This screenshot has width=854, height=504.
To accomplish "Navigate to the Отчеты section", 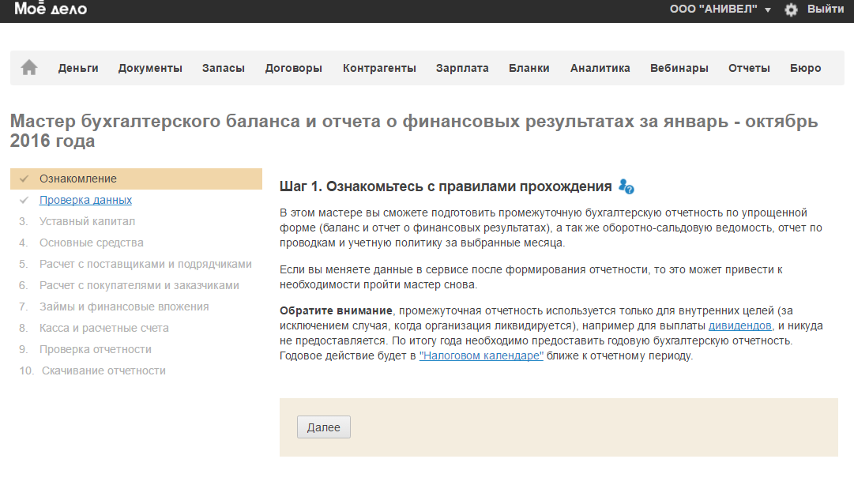I will click(x=749, y=68).
